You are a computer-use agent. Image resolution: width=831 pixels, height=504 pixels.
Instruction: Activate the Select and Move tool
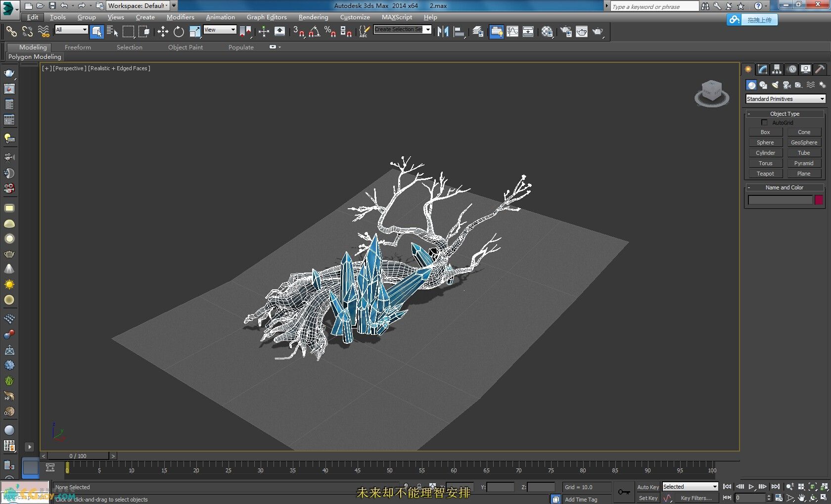[163, 32]
